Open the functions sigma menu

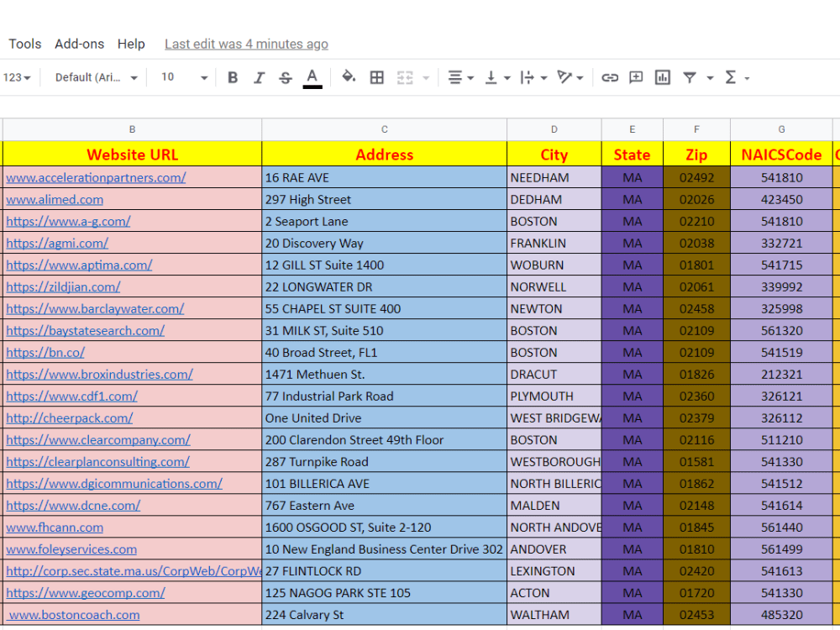click(737, 77)
